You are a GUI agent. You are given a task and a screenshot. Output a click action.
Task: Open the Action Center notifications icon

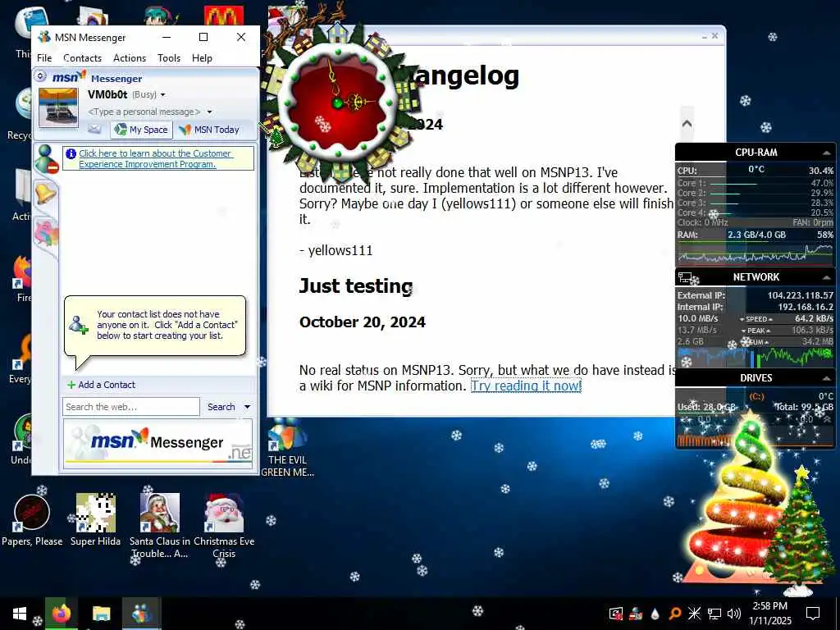point(813,614)
